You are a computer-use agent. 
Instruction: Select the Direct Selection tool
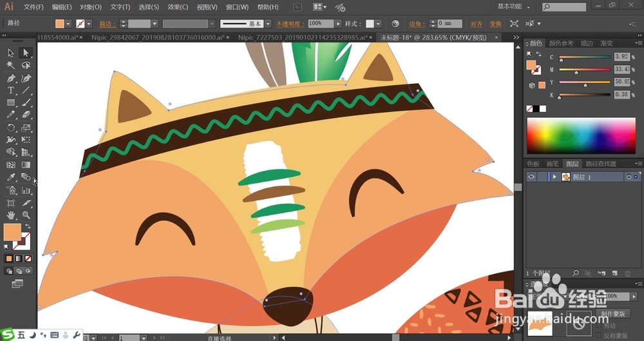pos(26,53)
